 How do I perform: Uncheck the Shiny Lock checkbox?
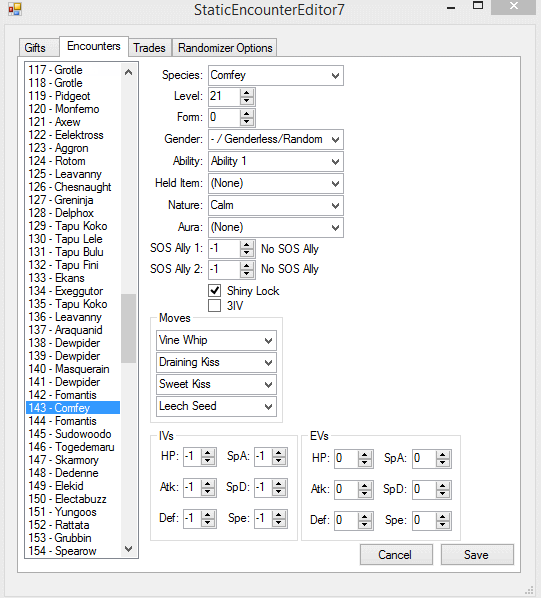pyautogui.click(x=215, y=291)
